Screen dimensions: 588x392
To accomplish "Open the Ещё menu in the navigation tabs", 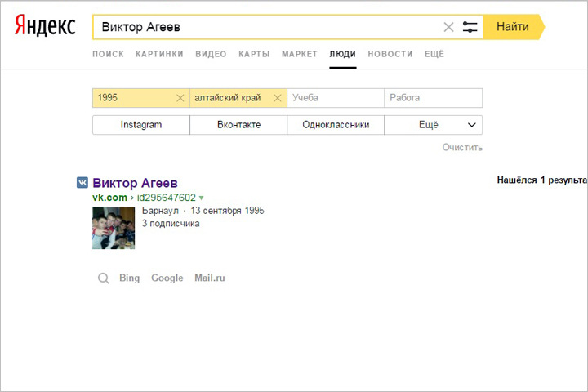I will click(x=434, y=54).
